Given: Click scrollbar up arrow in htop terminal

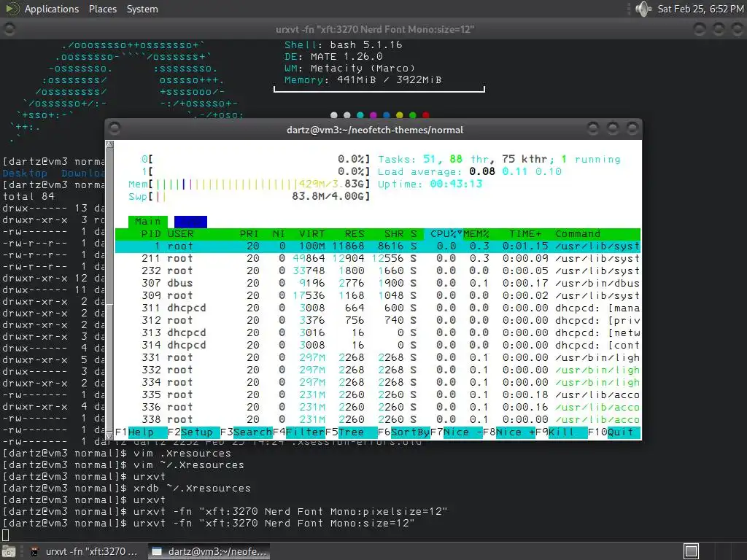Looking at the screenshot, I should 109,144.
